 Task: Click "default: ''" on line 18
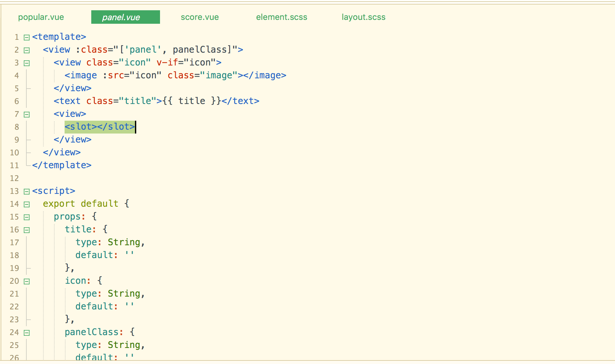105,255
